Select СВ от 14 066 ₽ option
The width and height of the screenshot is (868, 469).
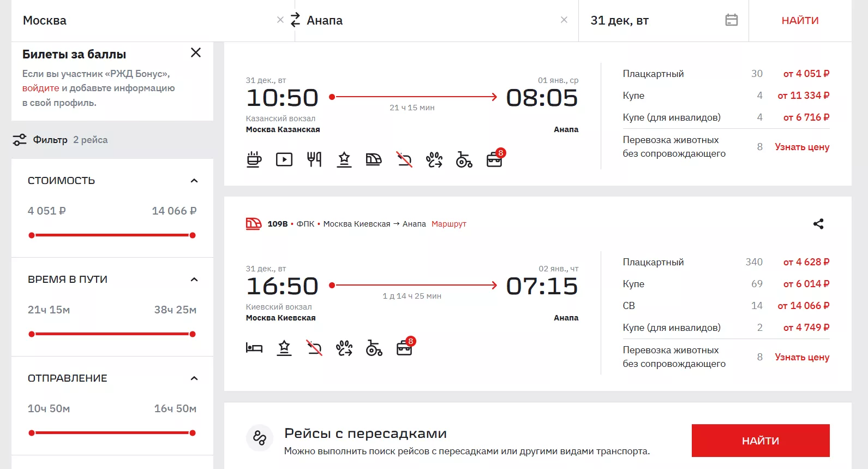coord(726,306)
